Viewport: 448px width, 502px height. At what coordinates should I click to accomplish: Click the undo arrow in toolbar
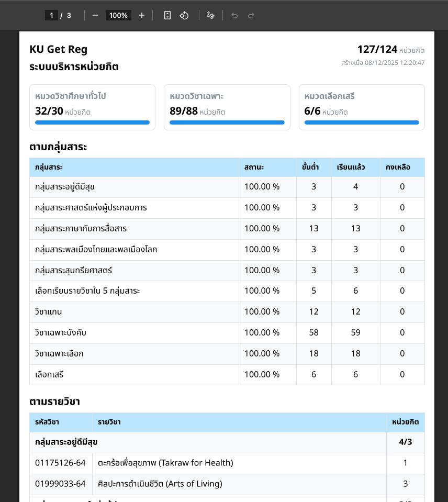point(234,15)
